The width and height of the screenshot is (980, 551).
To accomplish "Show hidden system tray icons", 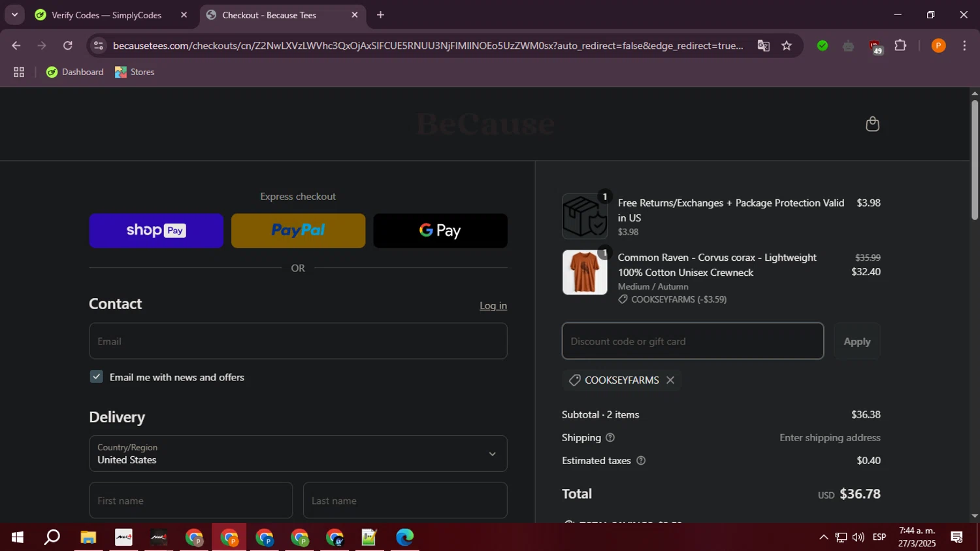I will (823, 537).
